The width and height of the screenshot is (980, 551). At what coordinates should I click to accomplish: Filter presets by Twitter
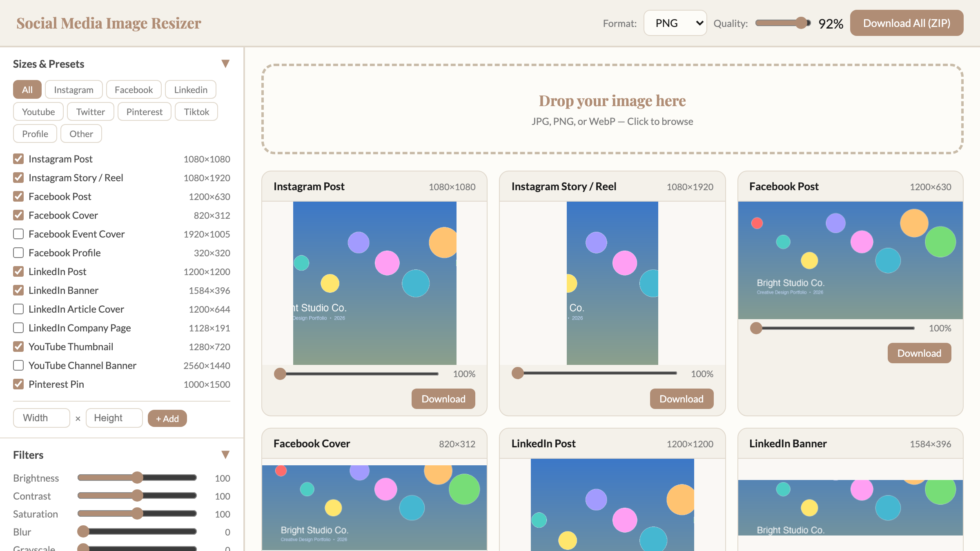tap(90, 111)
